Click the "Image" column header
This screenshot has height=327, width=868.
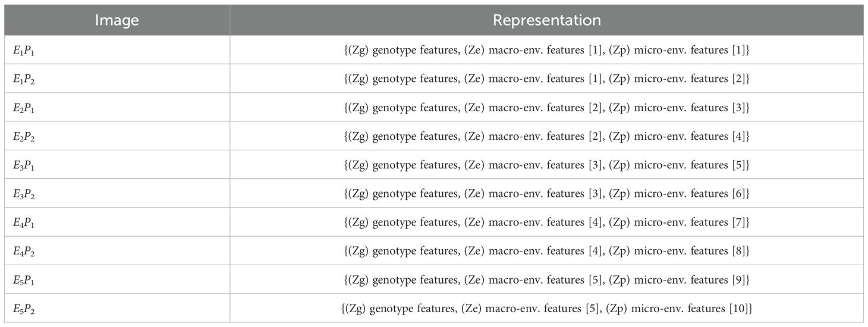(117, 20)
